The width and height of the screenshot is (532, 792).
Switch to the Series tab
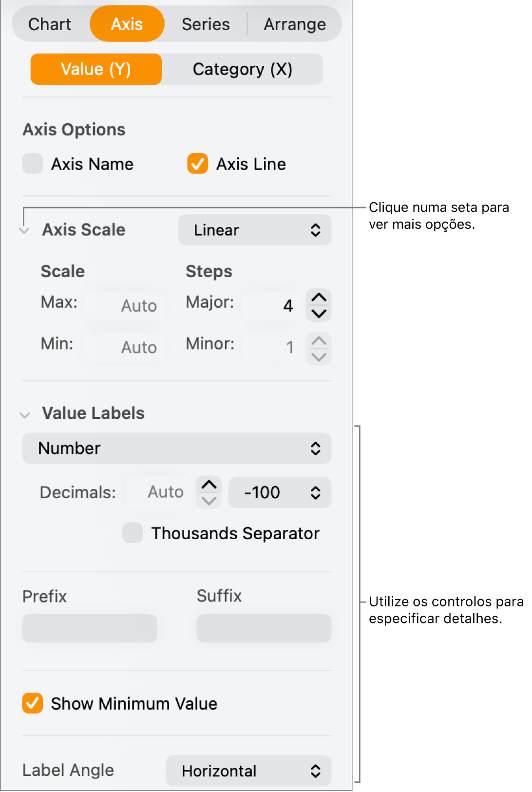(206, 24)
